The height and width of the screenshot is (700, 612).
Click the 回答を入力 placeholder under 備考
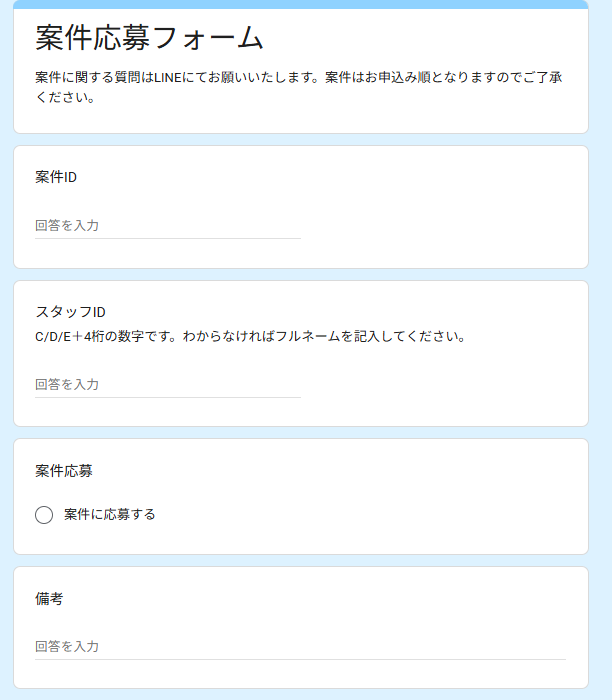pyautogui.click(x=67, y=647)
